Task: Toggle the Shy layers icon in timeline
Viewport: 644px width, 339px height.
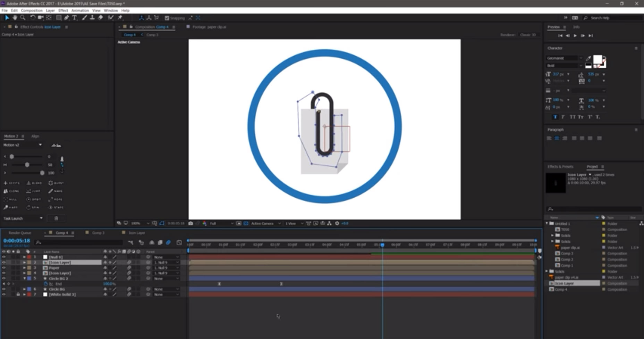Action: (152, 242)
